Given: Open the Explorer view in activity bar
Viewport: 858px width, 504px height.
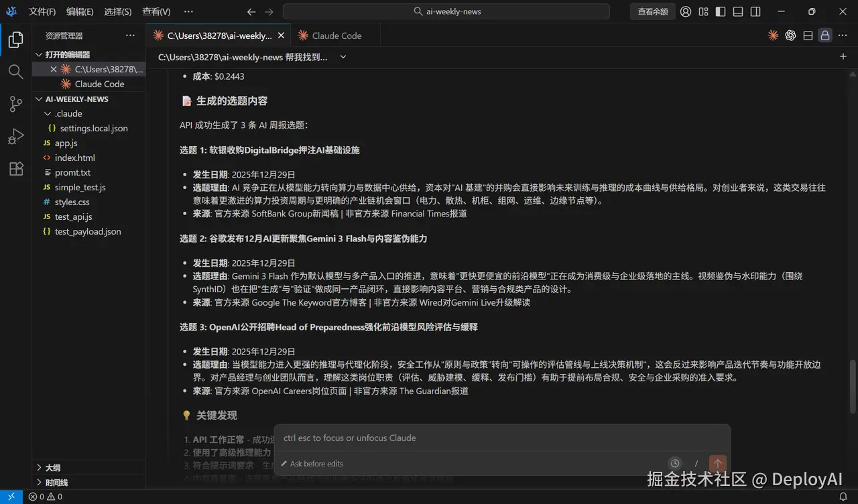Looking at the screenshot, I should click(16, 40).
